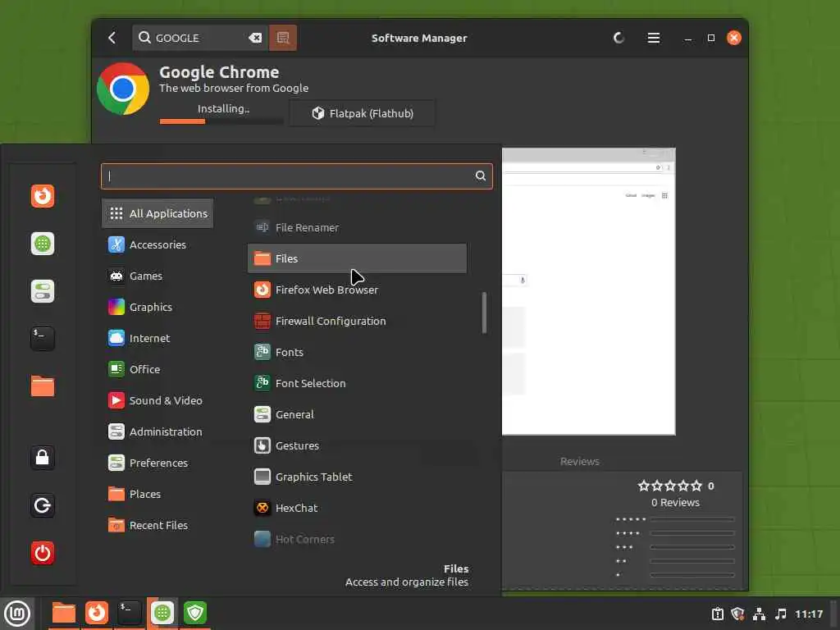Open the Office category
Image resolution: width=840 pixels, height=630 pixels.
pos(157,369)
